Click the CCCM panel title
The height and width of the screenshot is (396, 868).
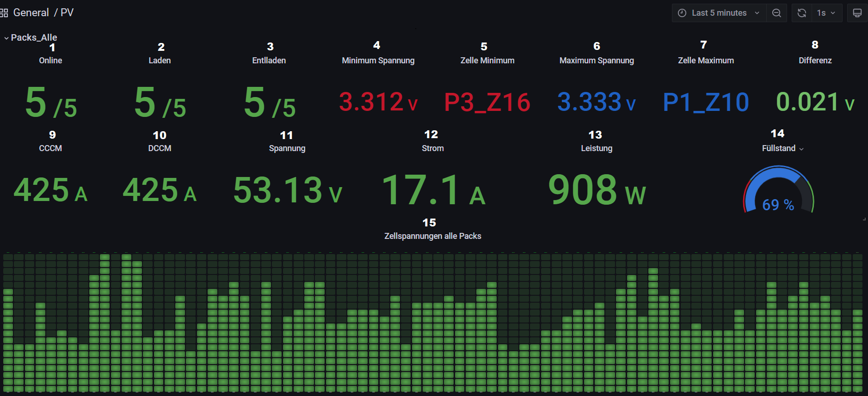50,148
